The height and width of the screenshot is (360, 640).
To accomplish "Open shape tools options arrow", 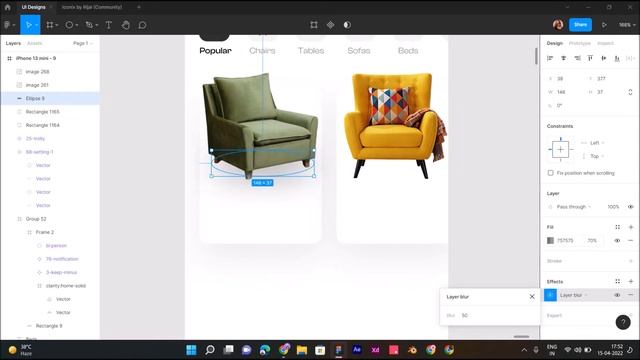I will coord(76,25).
